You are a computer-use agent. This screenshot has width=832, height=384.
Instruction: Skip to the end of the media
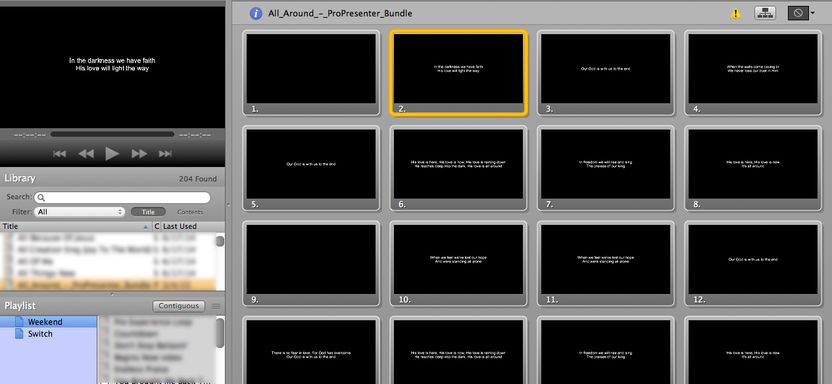pos(166,154)
